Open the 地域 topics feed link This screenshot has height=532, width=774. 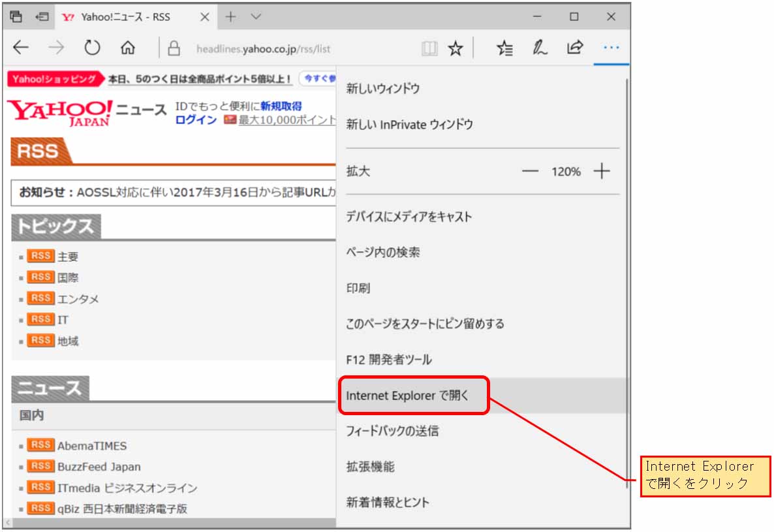coord(68,341)
